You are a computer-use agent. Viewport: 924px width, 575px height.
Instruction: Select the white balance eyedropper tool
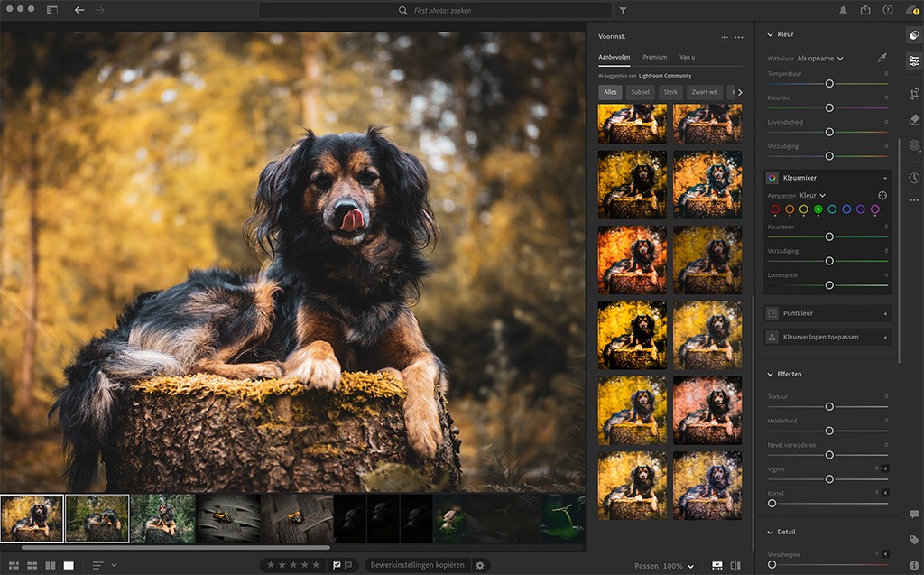coord(882,58)
